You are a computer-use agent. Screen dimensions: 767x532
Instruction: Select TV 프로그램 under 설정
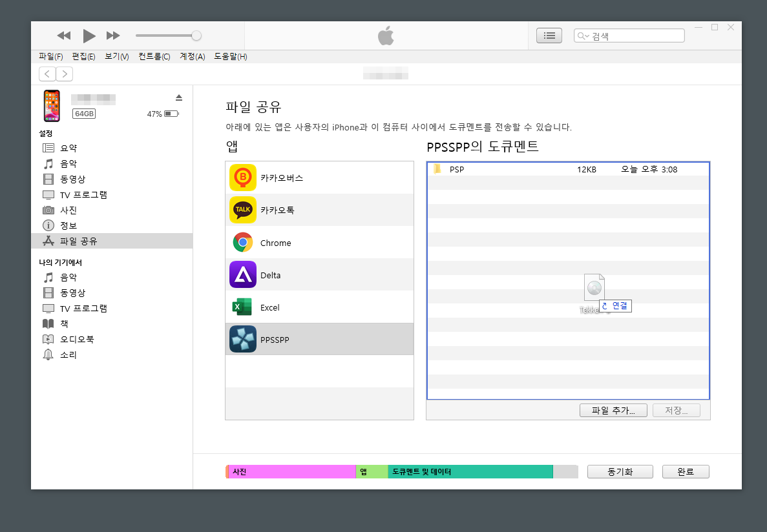tap(112, 194)
